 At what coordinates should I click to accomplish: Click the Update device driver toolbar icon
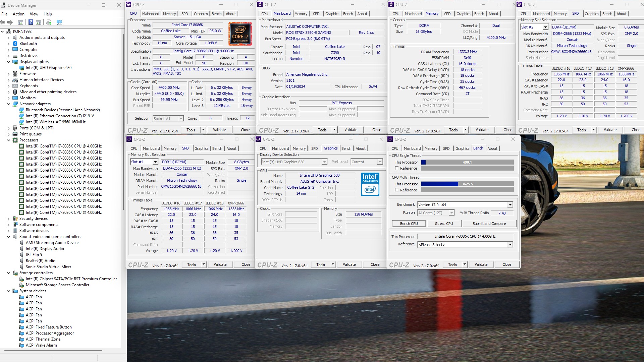click(49, 22)
